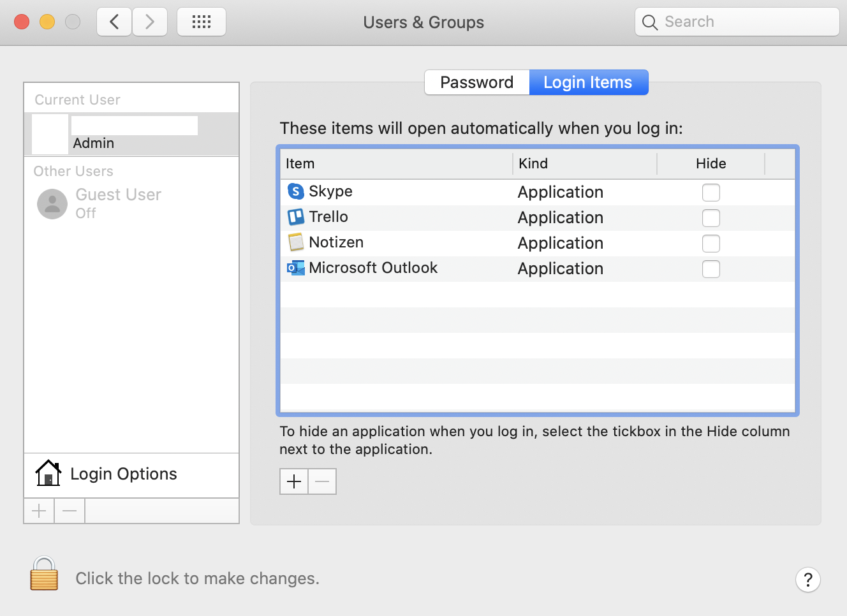This screenshot has height=616, width=847.
Task: Tick the Hide checkbox for Skype
Action: pyautogui.click(x=711, y=192)
